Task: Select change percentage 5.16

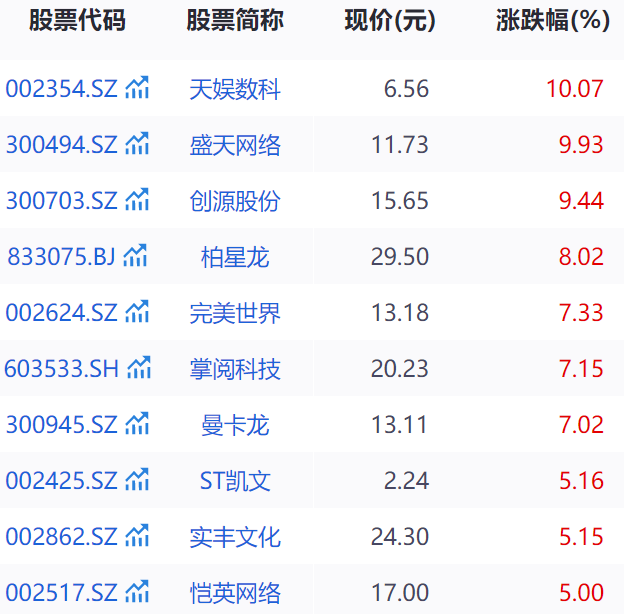Action: (581, 481)
